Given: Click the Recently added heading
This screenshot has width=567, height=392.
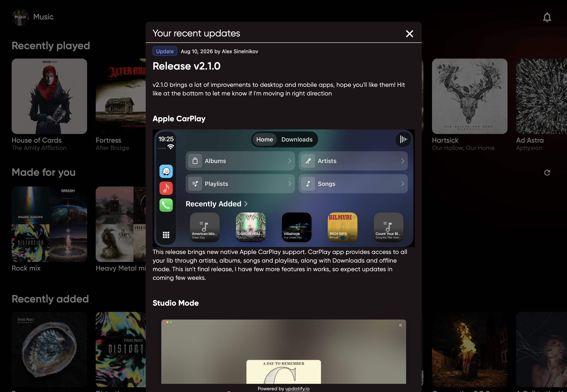Looking at the screenshot, I should [50, 299].
